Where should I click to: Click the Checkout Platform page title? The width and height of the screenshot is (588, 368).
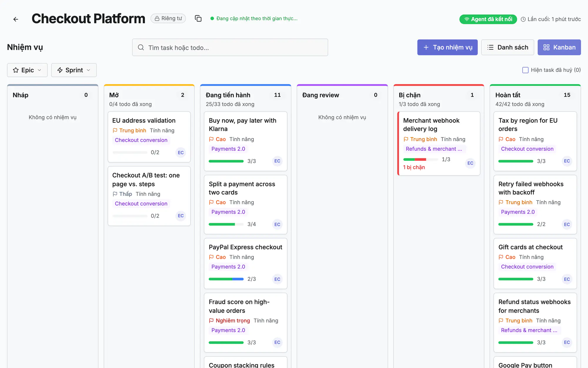(88, 19)
